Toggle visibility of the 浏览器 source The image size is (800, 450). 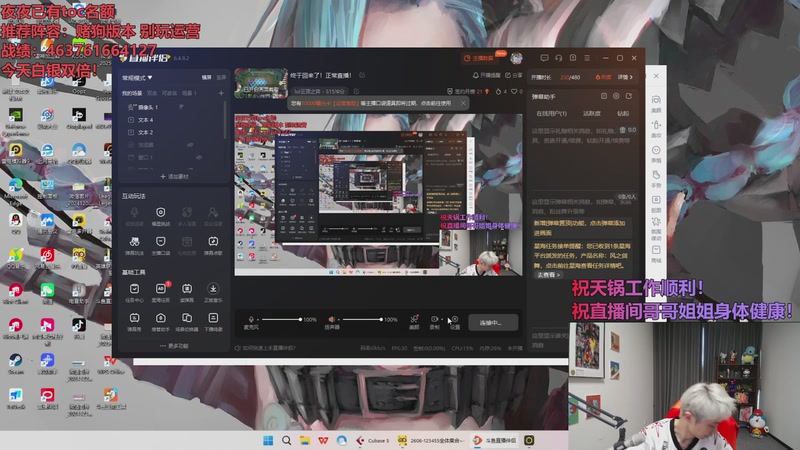[190, 145]
